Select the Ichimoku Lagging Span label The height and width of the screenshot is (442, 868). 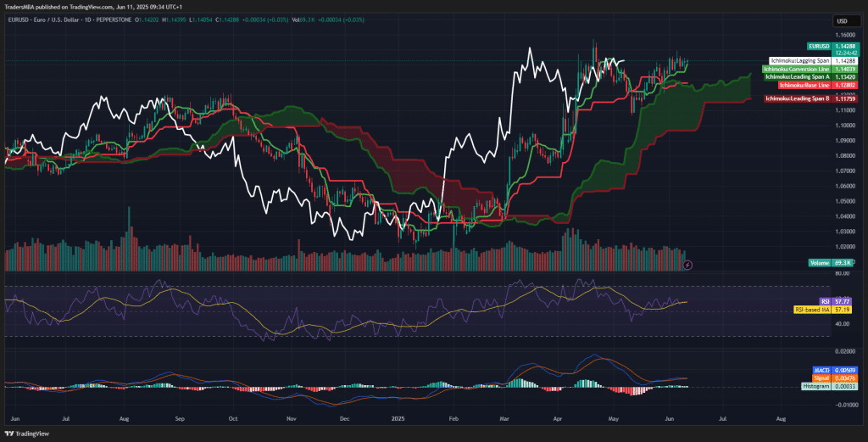tap(799, 61)
